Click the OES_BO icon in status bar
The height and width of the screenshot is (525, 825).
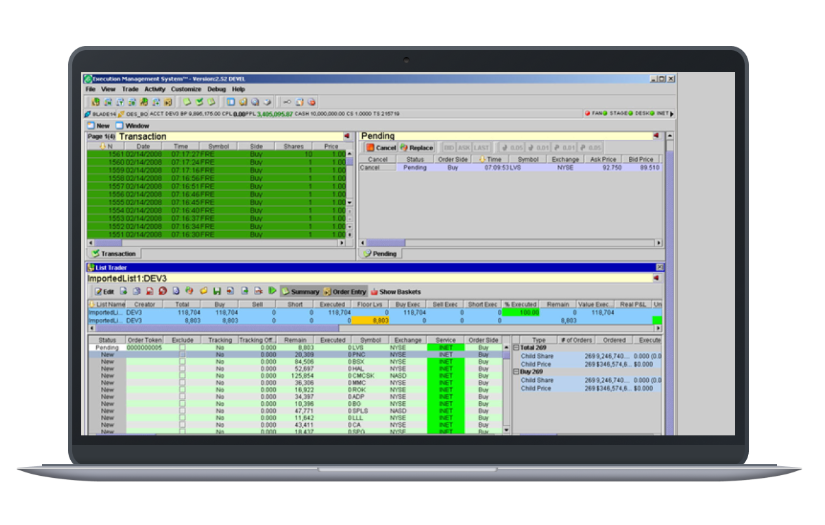(x=121, y=114)
